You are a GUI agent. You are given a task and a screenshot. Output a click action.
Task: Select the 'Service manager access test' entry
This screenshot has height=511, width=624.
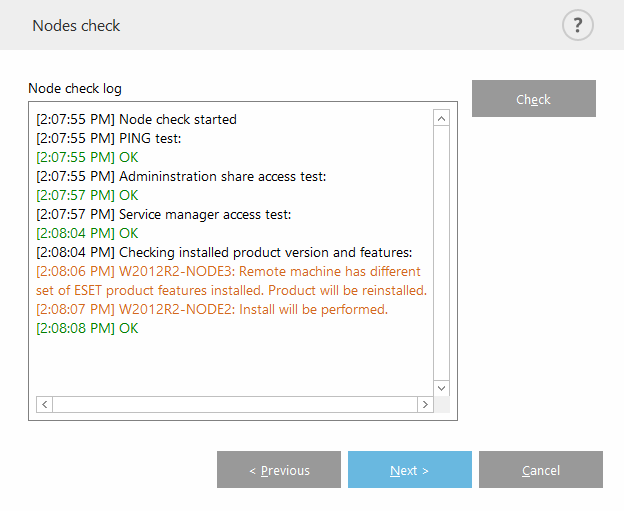(165, 214)
